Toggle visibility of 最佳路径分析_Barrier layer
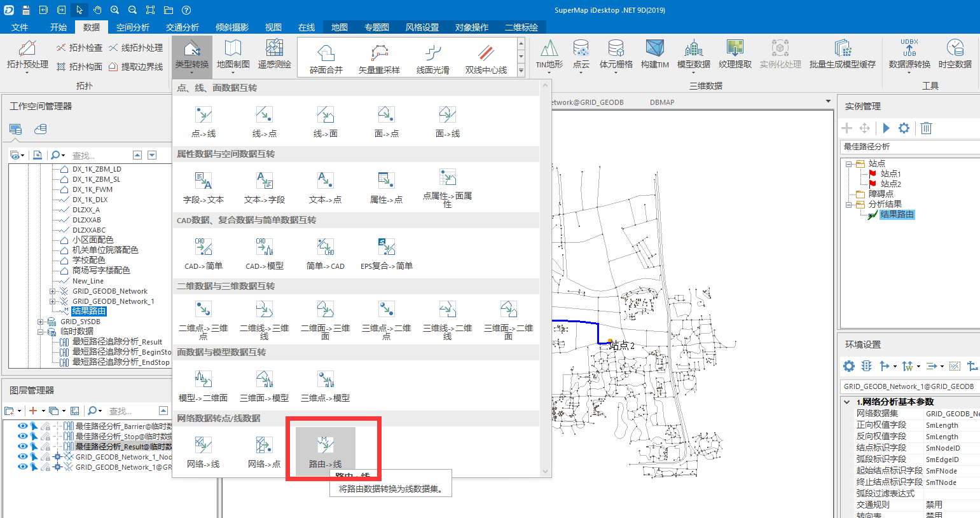 coord(22,426)
